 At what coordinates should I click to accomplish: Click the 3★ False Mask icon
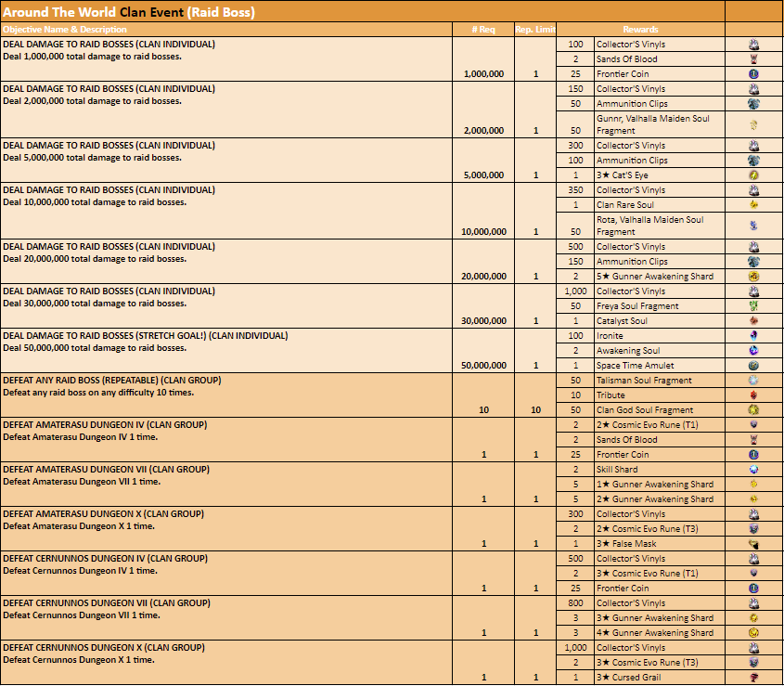[x=753, y=544]
